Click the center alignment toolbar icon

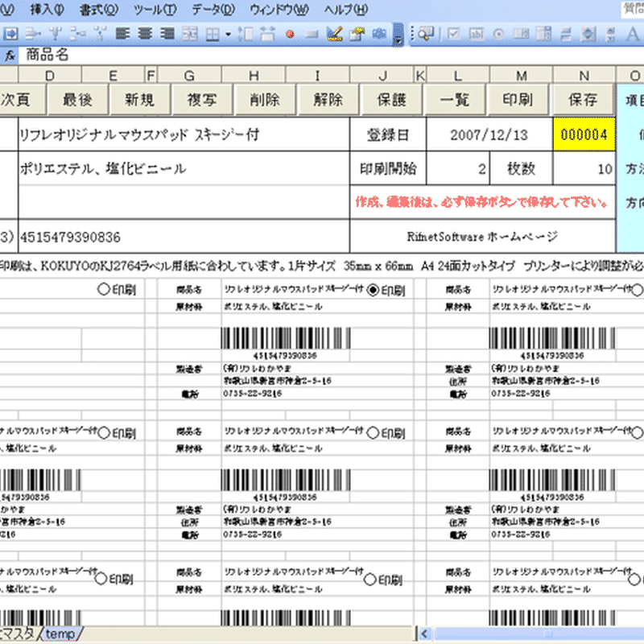[x=145, y=33]
